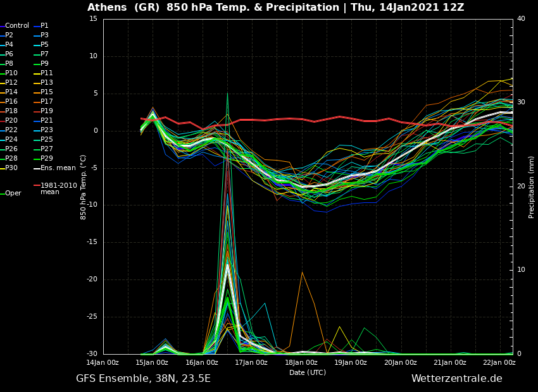Click the '14Jan 00z' date label
This screenshot has height=392, width=538.
(x=103, y=362)
